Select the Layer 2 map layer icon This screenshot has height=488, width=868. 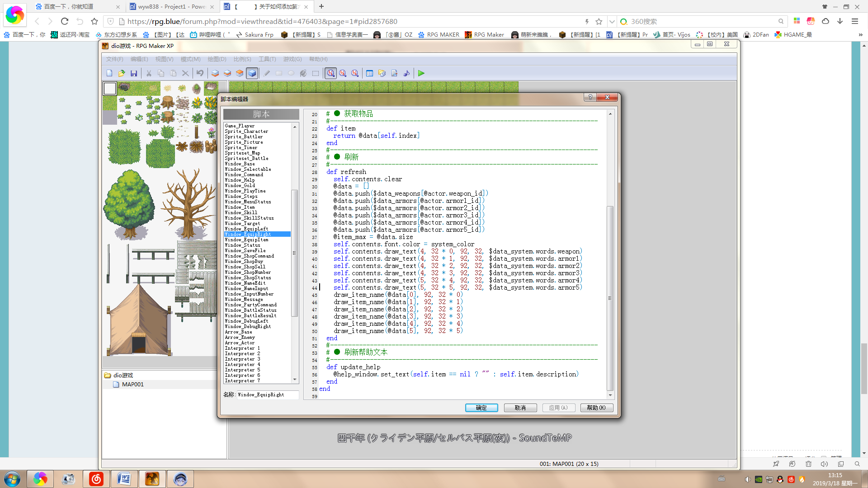coord(227,73)
